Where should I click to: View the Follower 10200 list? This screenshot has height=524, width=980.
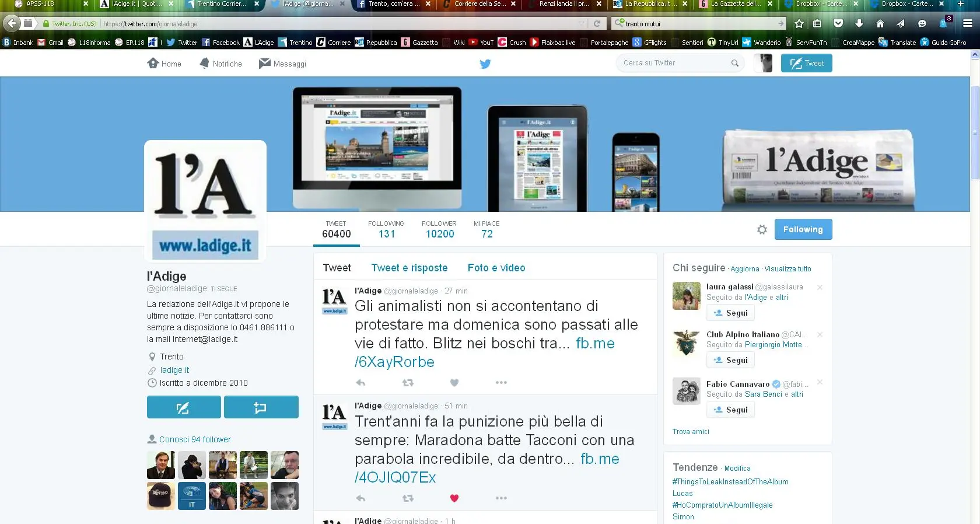[439, 230]
